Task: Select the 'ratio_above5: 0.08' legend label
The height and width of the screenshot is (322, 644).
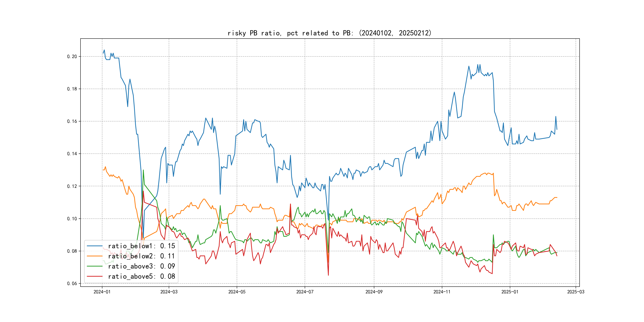Action: (142, 276)
